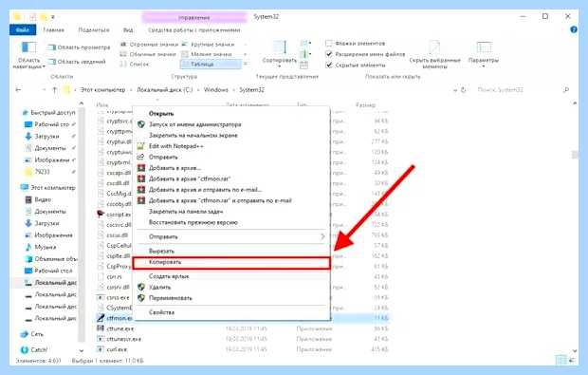Click Этот компьютер in the address bar
This screenshot has height=375, width=588.
102,89
